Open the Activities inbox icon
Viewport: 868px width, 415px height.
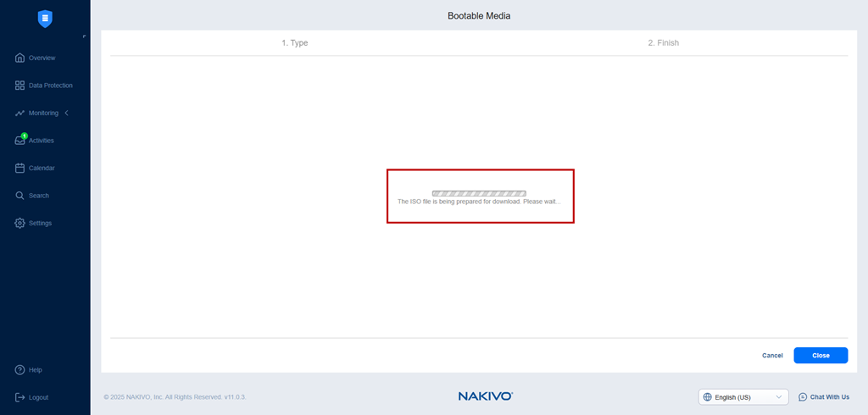(20, 141)
